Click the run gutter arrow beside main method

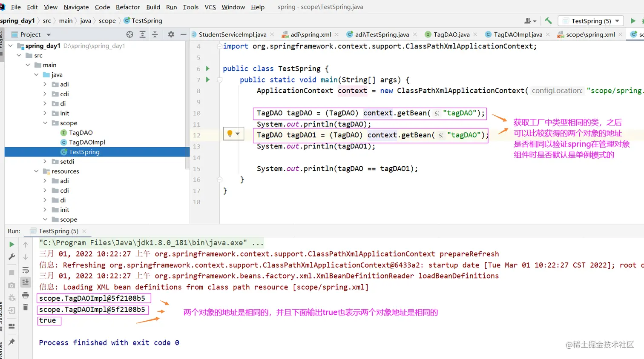(x=208, y=80)
